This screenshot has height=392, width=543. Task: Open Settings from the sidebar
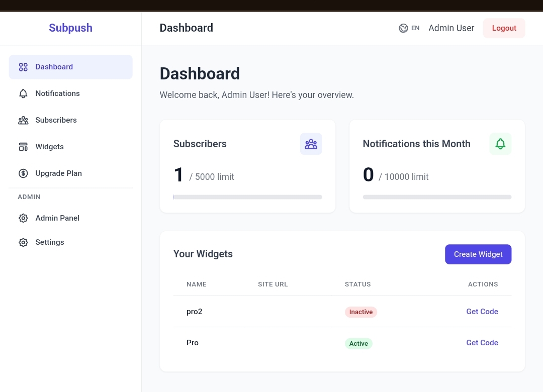[x=71, y=242]
